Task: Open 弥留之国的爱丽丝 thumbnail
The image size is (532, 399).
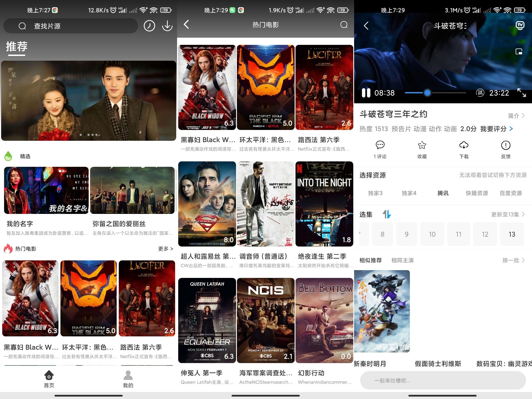Action: [x=132, y=190]
